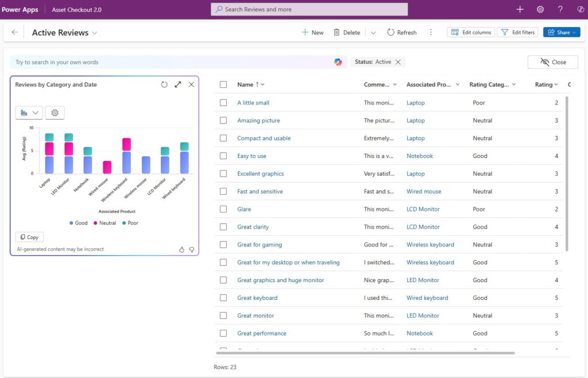Expand the chart type dropdown

click(x=29, y=113)
